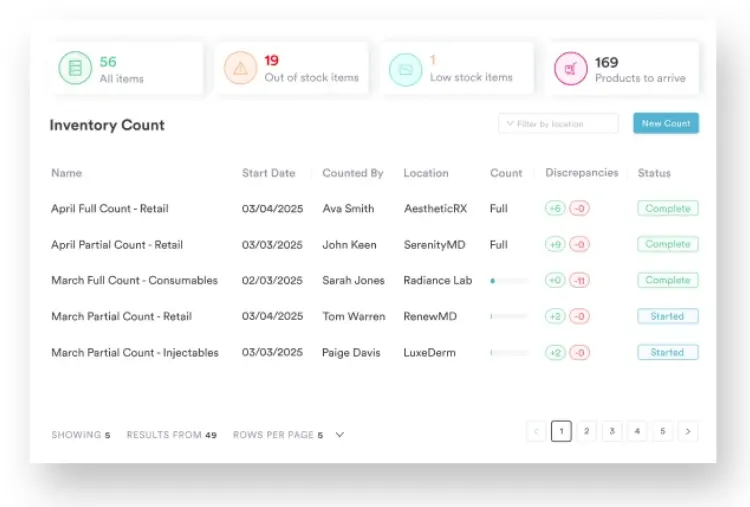Click the Low stock items label

(x=471, y=77)
